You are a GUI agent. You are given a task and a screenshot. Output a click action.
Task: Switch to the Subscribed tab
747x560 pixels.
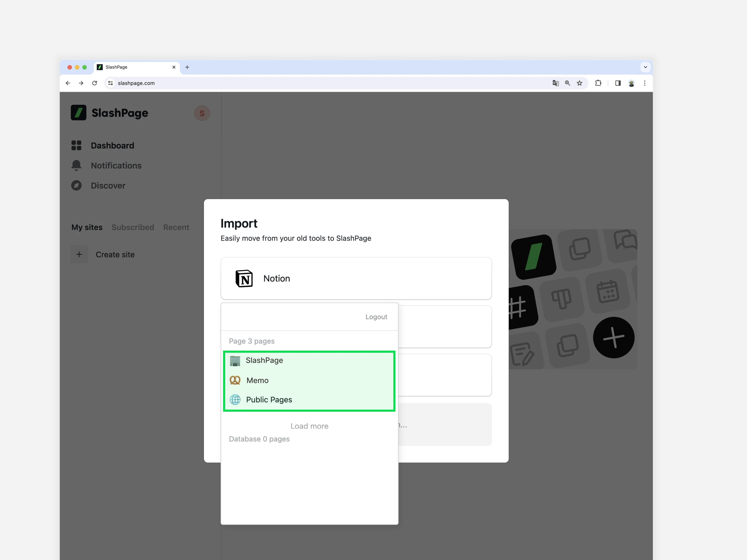[x=133, y=227]
